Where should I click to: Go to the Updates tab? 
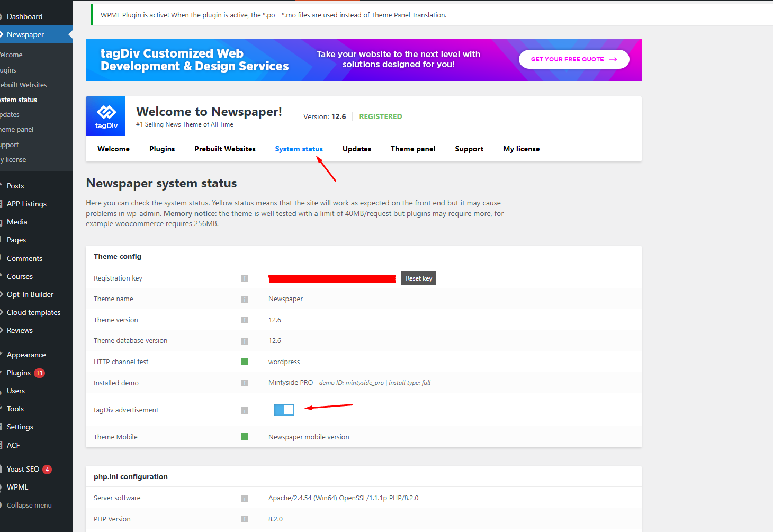click(357, 149)
